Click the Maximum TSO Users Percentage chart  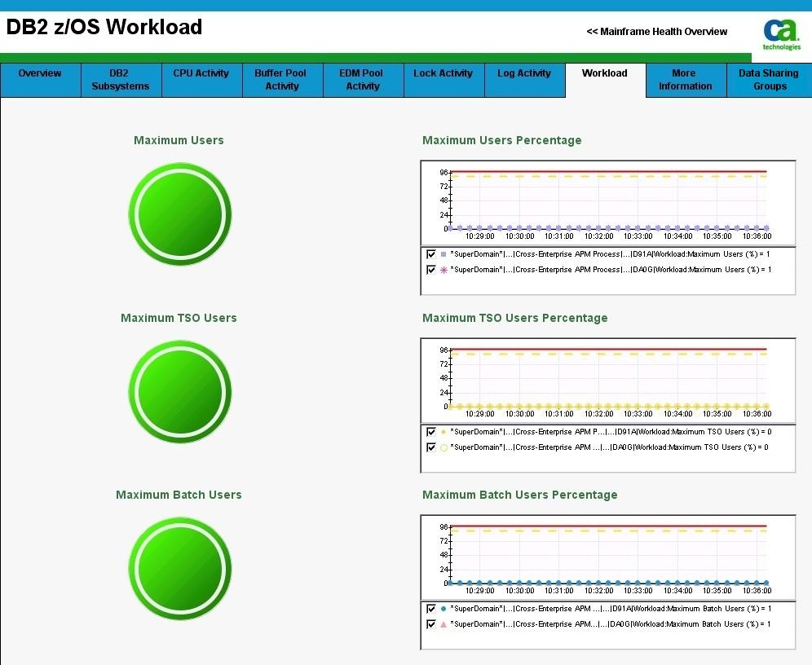[608, 381]
